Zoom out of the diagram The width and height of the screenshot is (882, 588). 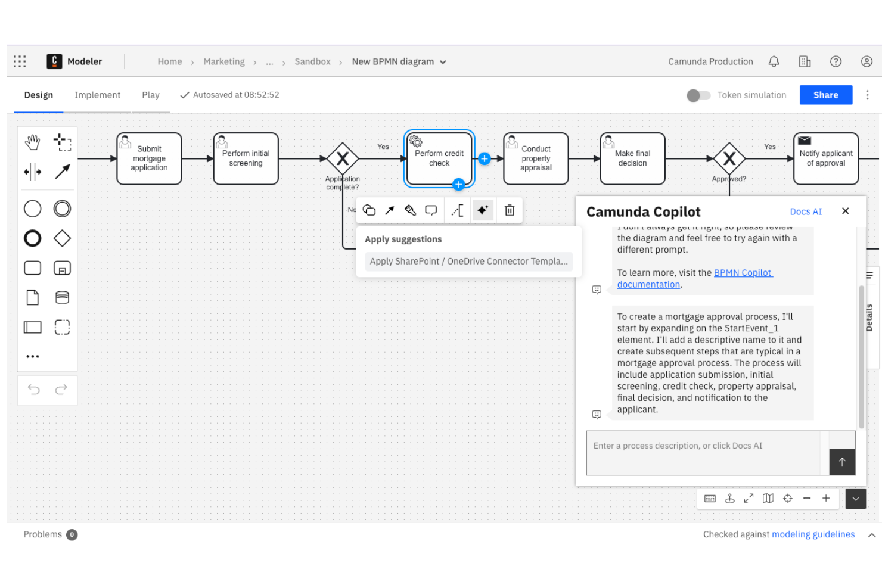coord(807,499)
